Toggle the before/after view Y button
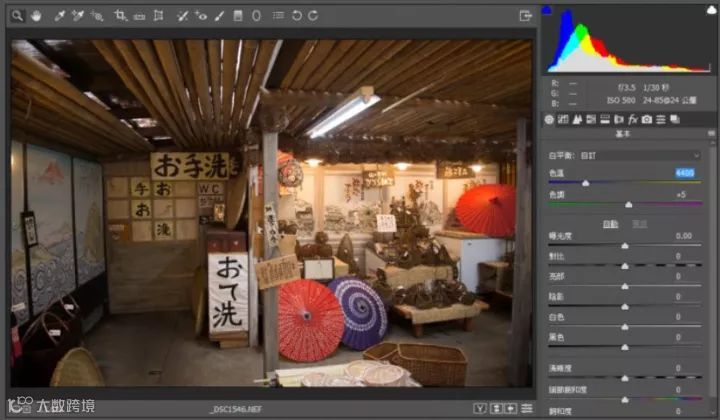This screenshot has width=720, height=420. pos(480,408)
